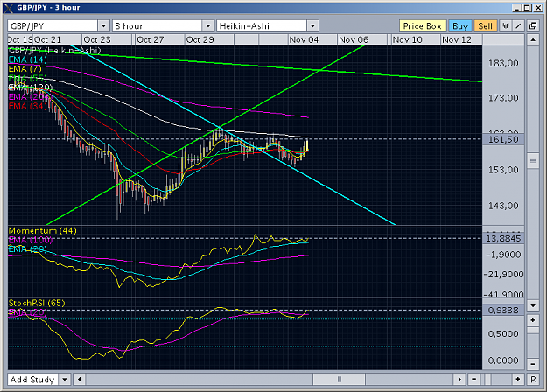
Task: Minimize the GBP/JPY chart window
Action: pos(517,8)
